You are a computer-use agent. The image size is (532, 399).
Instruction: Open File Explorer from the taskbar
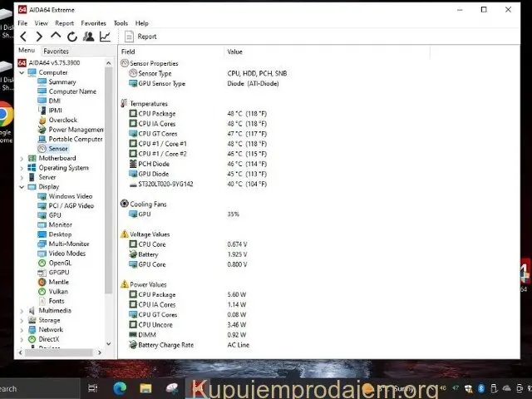tap(145, 388)
